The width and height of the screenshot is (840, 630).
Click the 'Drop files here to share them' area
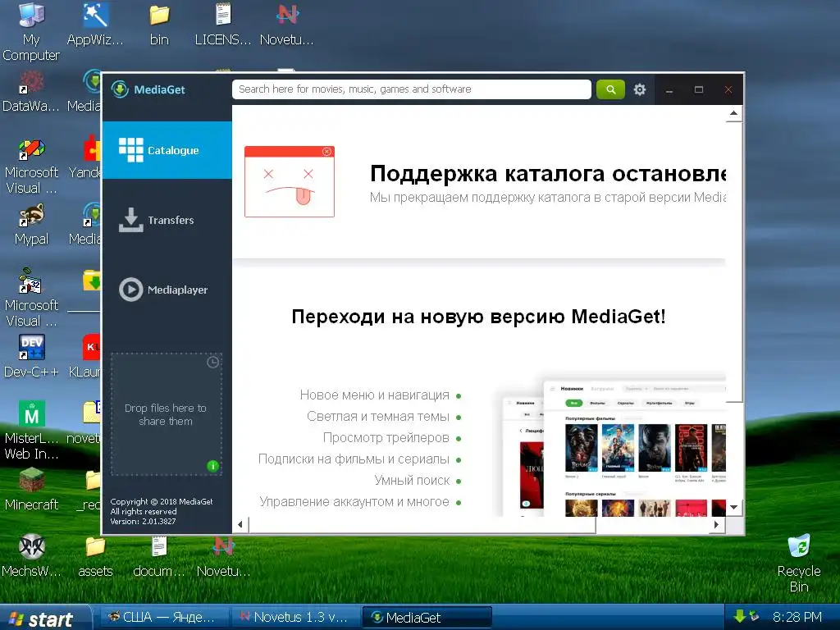pyautogui.click(x=166, y=414)
